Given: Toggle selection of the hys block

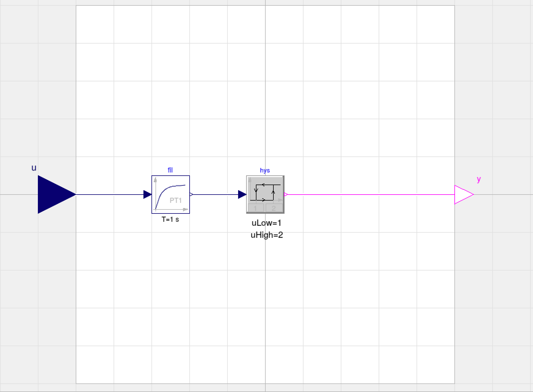Looking at the screenshot, I should (265, 195).
